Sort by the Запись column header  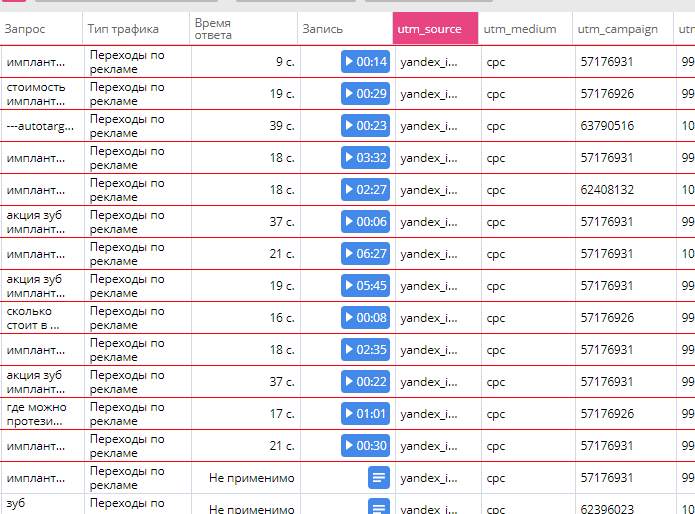345,29
